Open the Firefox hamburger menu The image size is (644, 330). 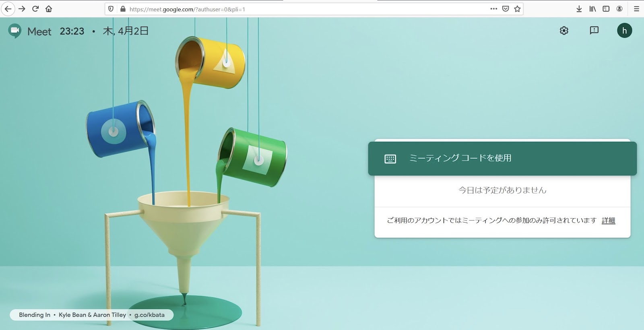(636, 9)
